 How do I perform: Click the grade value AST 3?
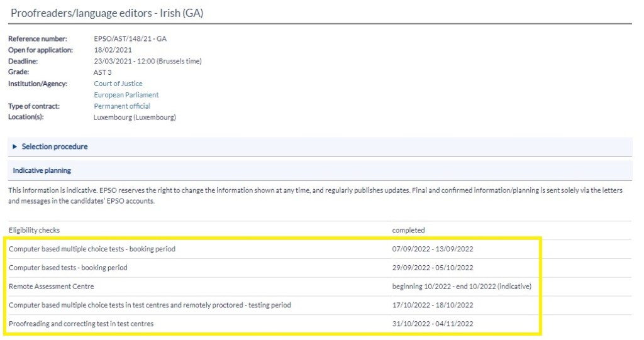point(103,72)
